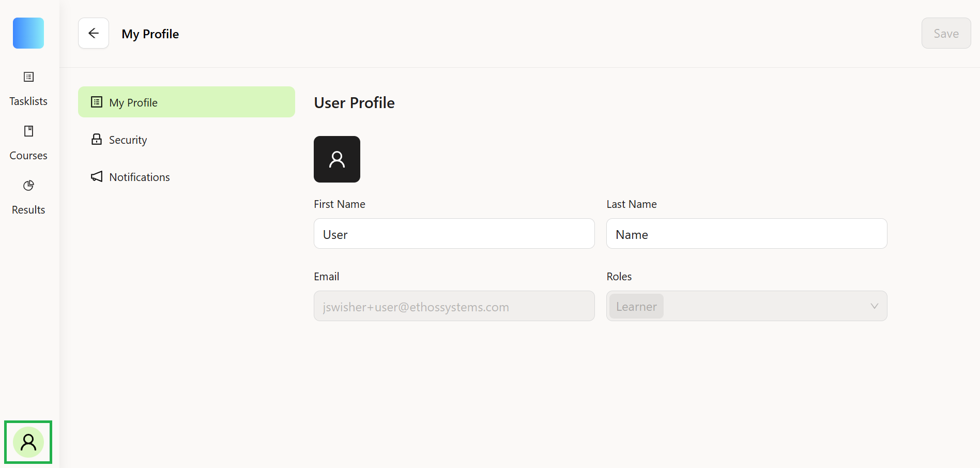980x468 pixels.
Task: Click the list icon beside My Profile tab
Action: [x=97, y=102]
